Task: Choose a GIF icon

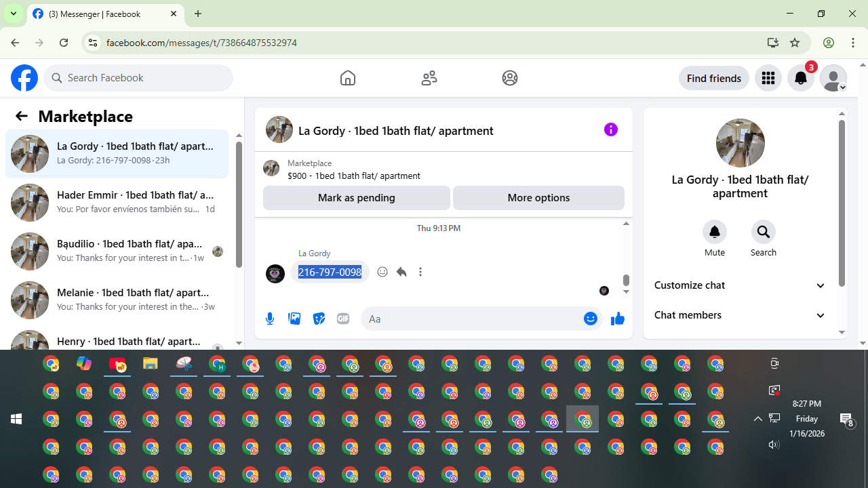Action: [343, 319]
